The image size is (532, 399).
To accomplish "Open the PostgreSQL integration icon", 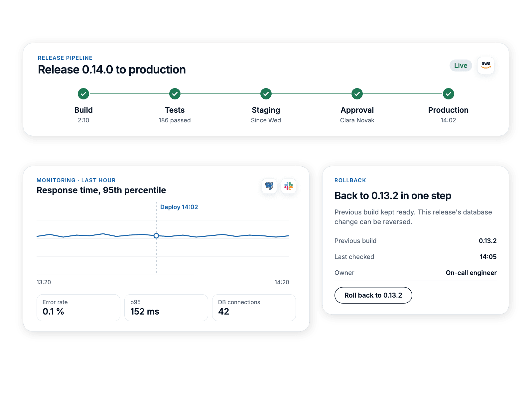I will pos(269,186).
